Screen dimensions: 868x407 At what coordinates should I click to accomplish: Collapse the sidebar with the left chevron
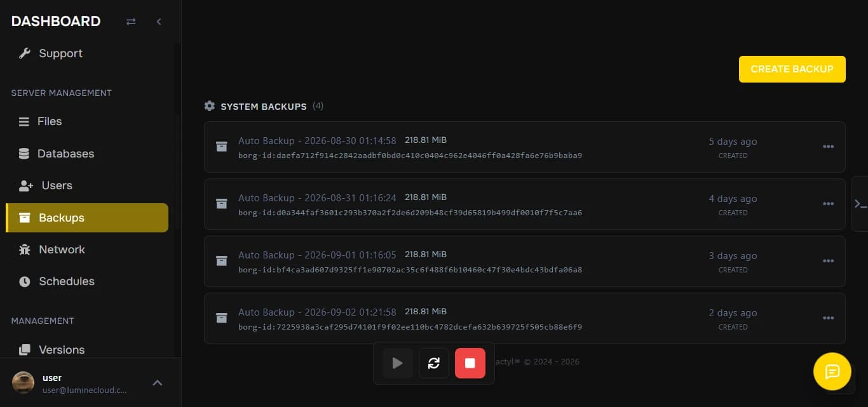159,22
